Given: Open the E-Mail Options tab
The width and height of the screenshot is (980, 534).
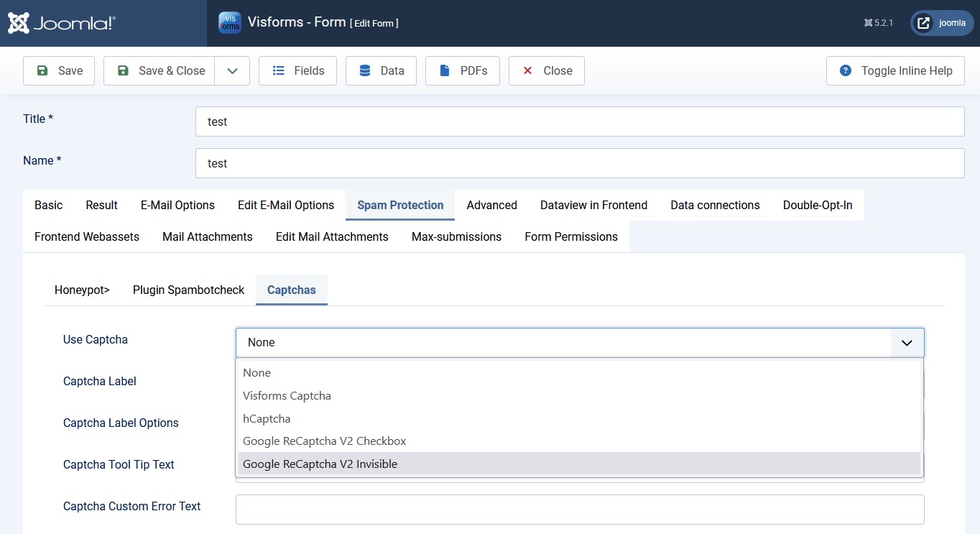Looking at the screenshot, I should (x=177, y=206).
